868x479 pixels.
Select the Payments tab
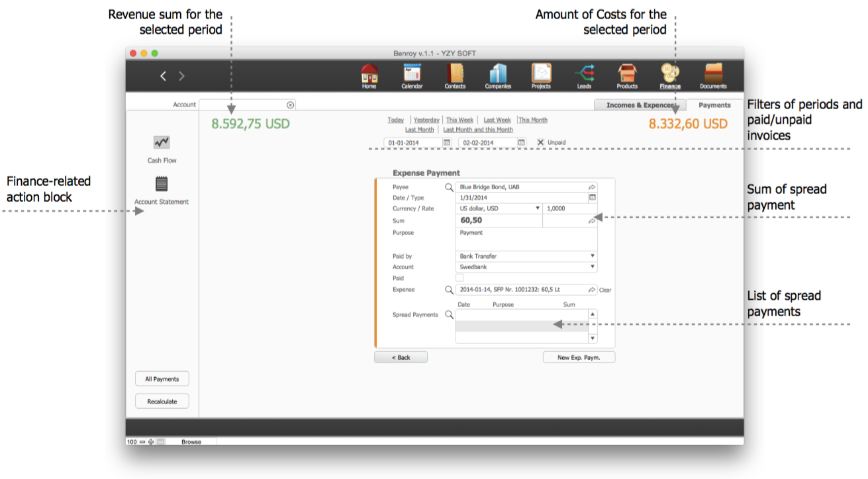714,105
